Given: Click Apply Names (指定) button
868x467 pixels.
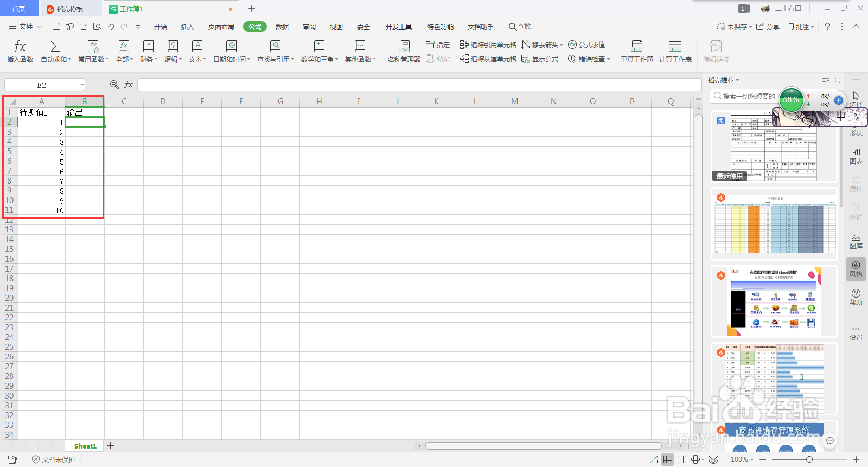Looking at the screenshot, I should pos(438,45).
